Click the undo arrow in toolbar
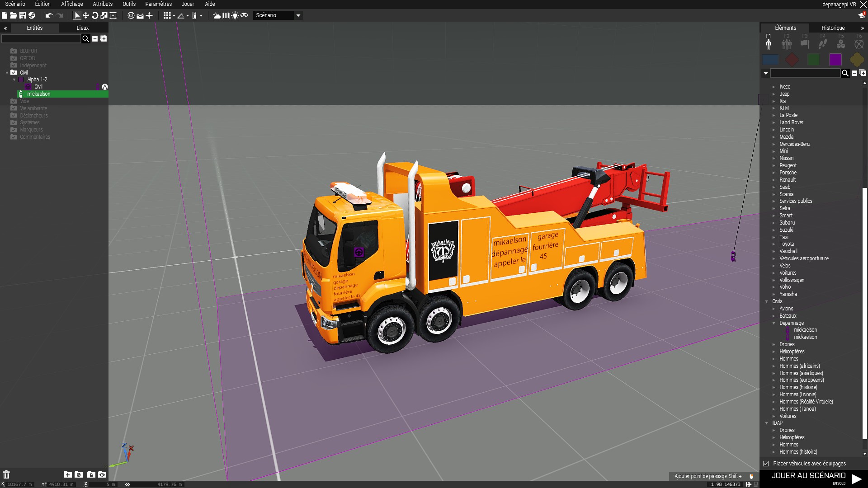Viewport: 868px width, 488px height. pyautogui.click(x=49, y=15)
